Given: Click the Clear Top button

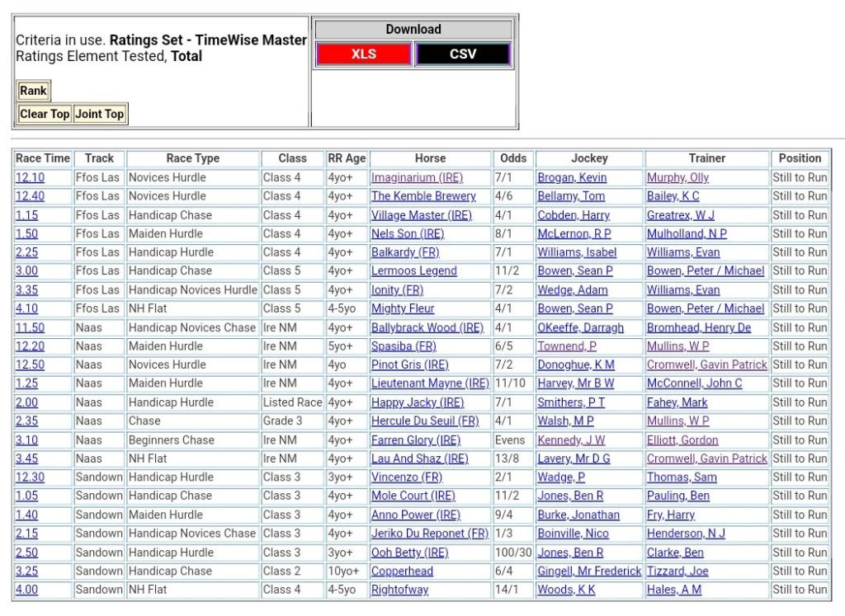Looking at the screenshot, I should pyautogui.click(x=45, y=114).
